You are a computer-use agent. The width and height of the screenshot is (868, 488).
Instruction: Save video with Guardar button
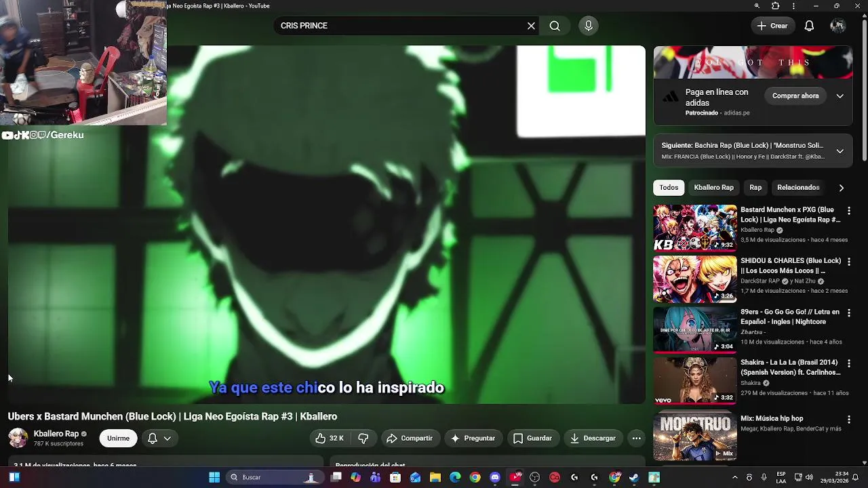tap(532, 439)
